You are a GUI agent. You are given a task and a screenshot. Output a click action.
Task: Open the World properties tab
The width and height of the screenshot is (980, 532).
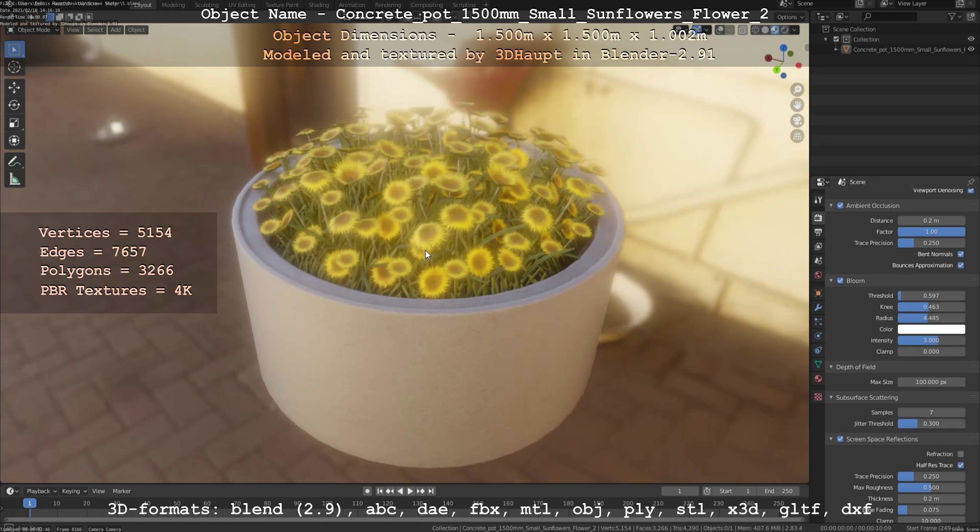click(818, 275)
